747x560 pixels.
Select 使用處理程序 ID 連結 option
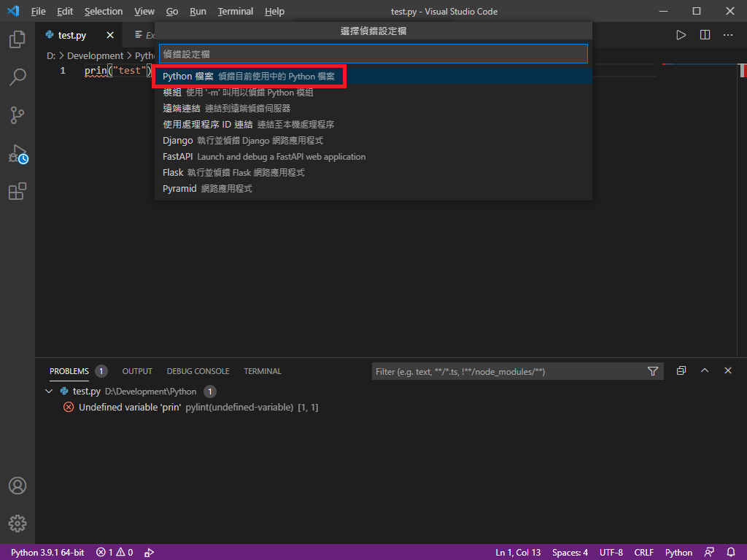pos(373,124)
